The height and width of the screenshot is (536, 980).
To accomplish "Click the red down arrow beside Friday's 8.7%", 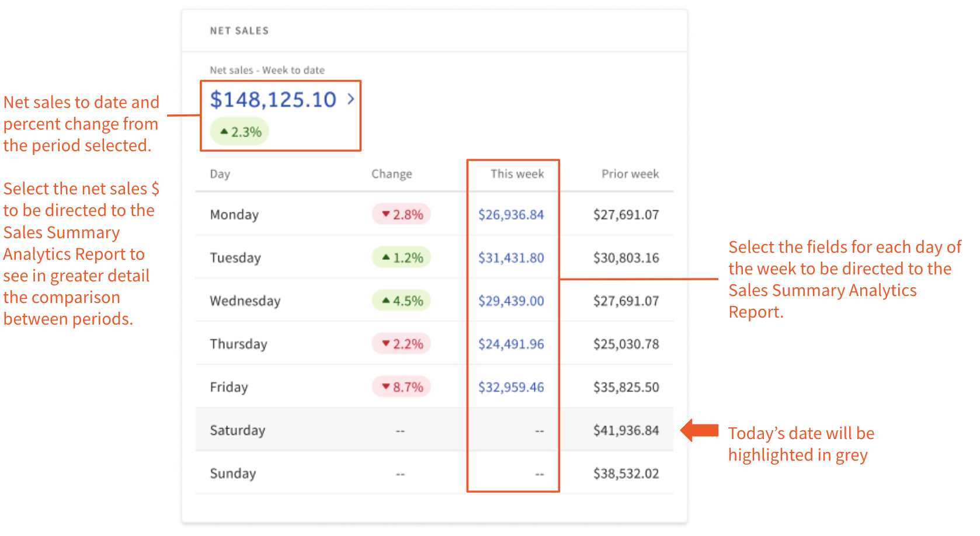I will pyautogui.click(x=385, y=386).
